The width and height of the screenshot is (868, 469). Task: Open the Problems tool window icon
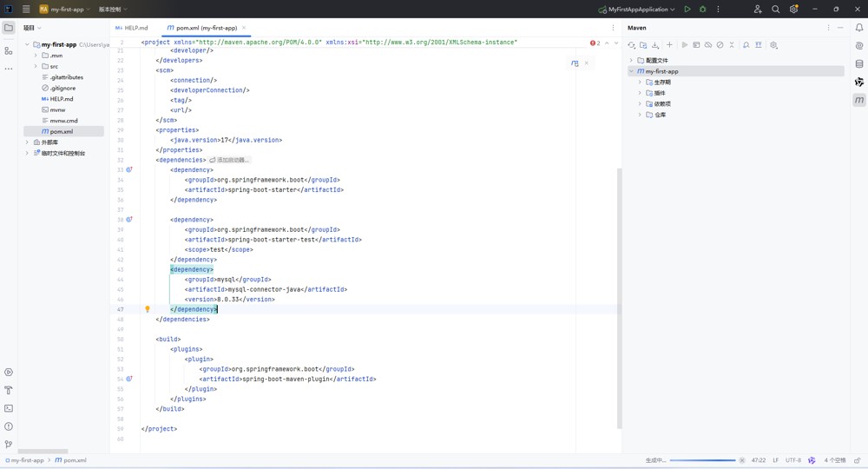[x=9, y=426]
